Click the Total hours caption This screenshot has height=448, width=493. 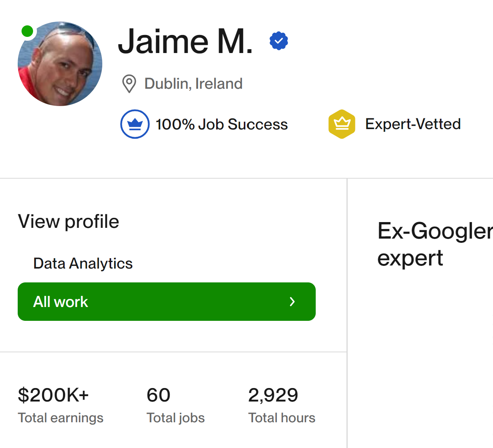tap(281, 418)
